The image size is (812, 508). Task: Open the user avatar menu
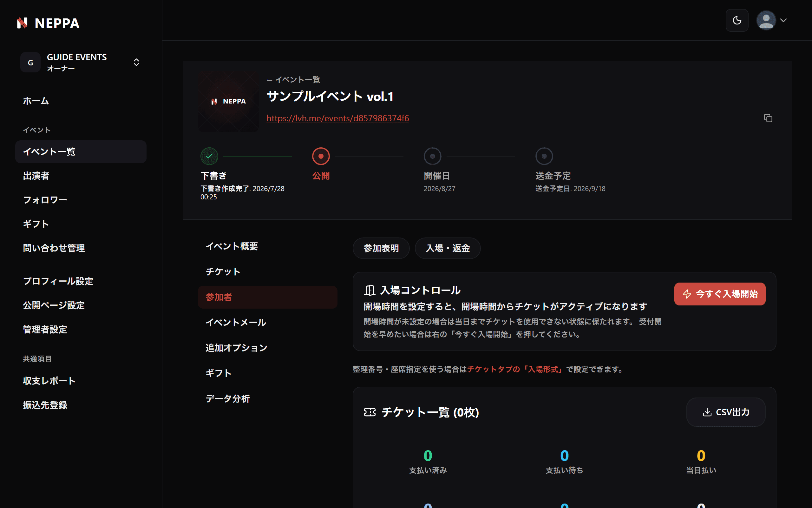click(x=771, y=21)
